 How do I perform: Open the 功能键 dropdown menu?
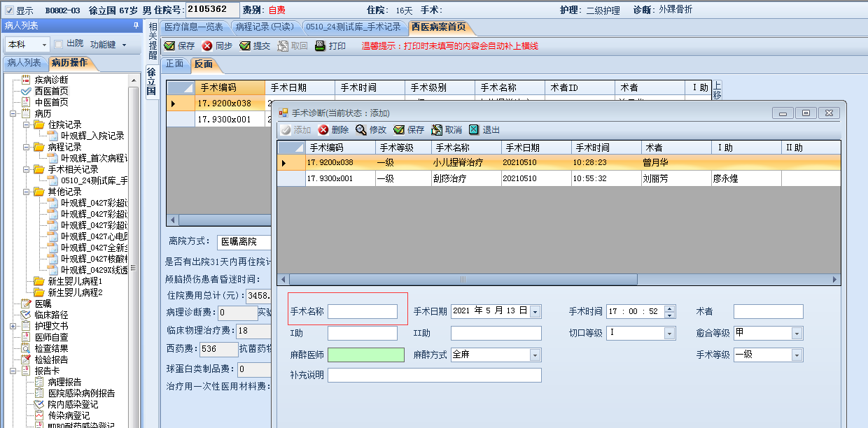pos(108,44)
